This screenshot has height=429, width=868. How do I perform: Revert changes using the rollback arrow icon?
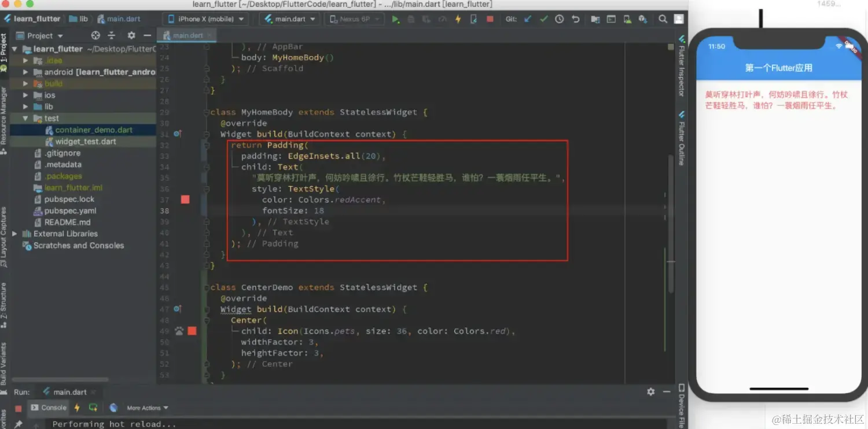(575, 19)
